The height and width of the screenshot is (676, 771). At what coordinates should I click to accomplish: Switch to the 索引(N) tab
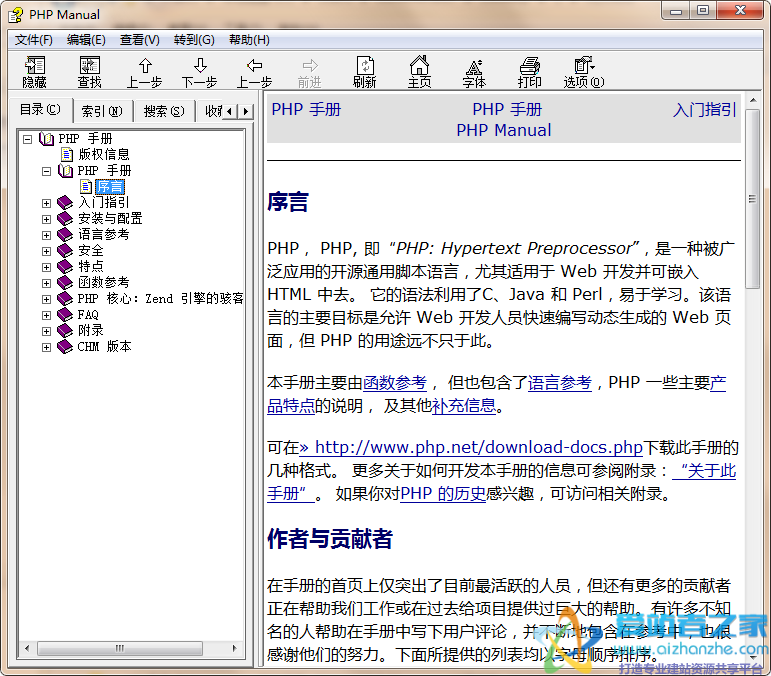tap(102, 111)
